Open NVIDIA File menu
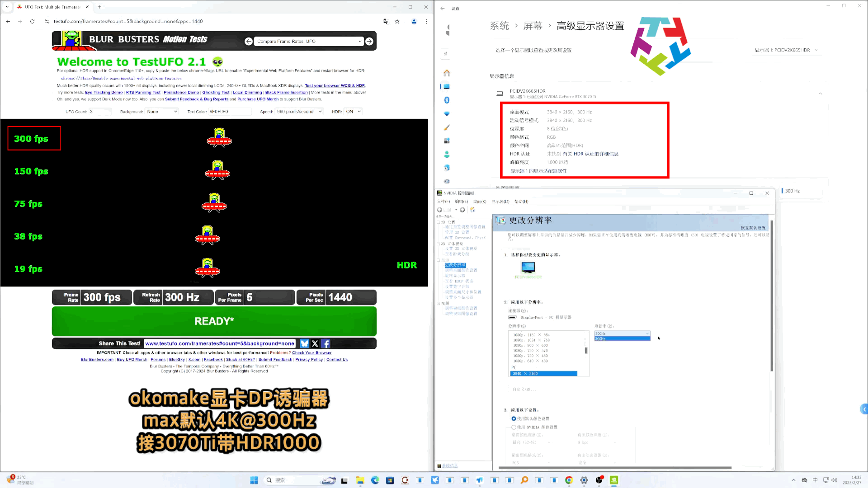This screenshot has width=868, height=488. (443, 202)
